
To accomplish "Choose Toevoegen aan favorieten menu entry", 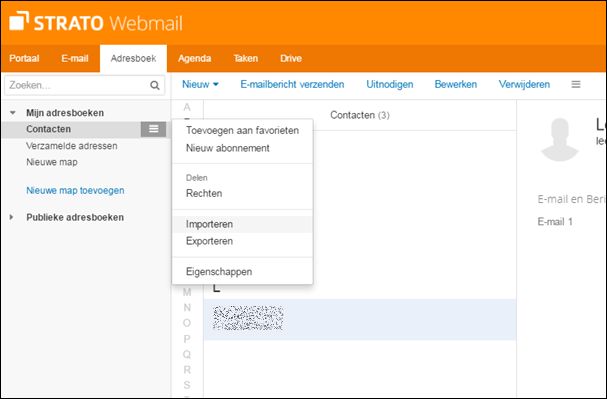I will pyautogui.click(x=242, y=130).
